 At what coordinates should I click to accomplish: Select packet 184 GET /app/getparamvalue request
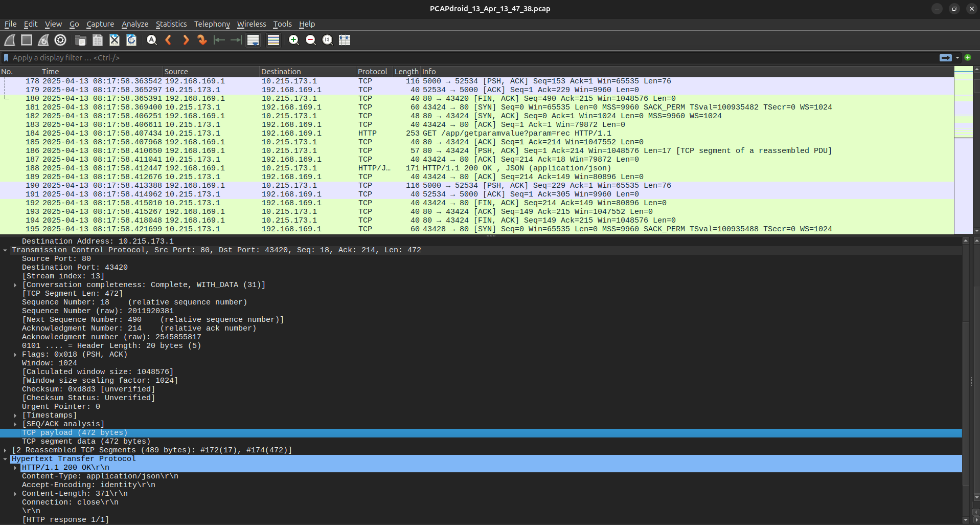[x=476, y=133]
